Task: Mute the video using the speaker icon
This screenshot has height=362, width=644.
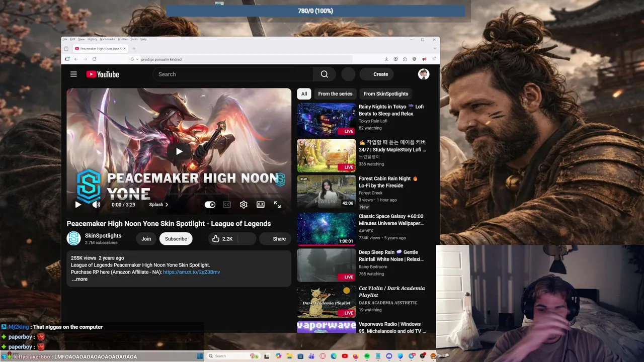Action: 96,205
